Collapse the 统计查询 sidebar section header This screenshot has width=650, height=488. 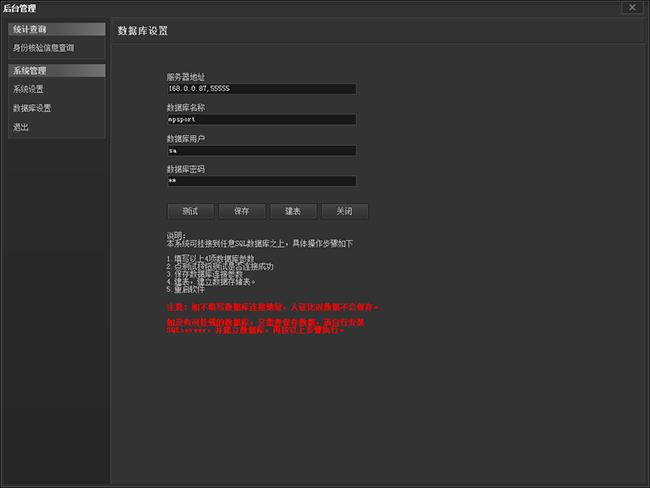click(57, 30)
